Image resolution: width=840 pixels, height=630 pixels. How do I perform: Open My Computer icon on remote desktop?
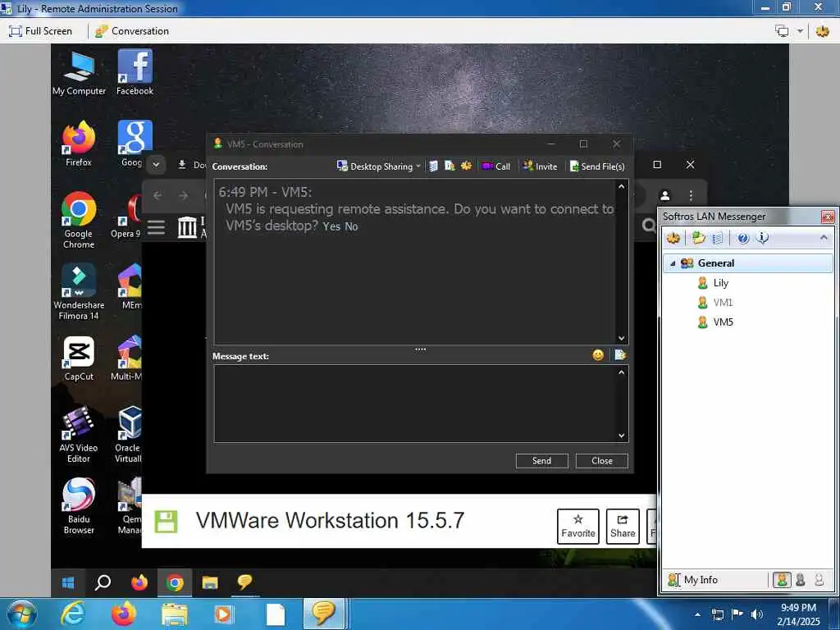tap(80, 73)
